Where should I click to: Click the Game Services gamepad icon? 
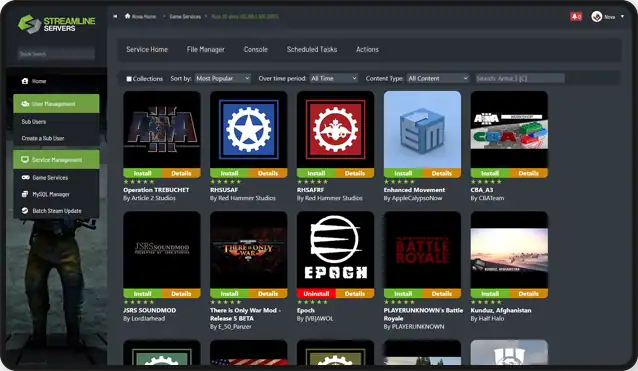[25, 177]
